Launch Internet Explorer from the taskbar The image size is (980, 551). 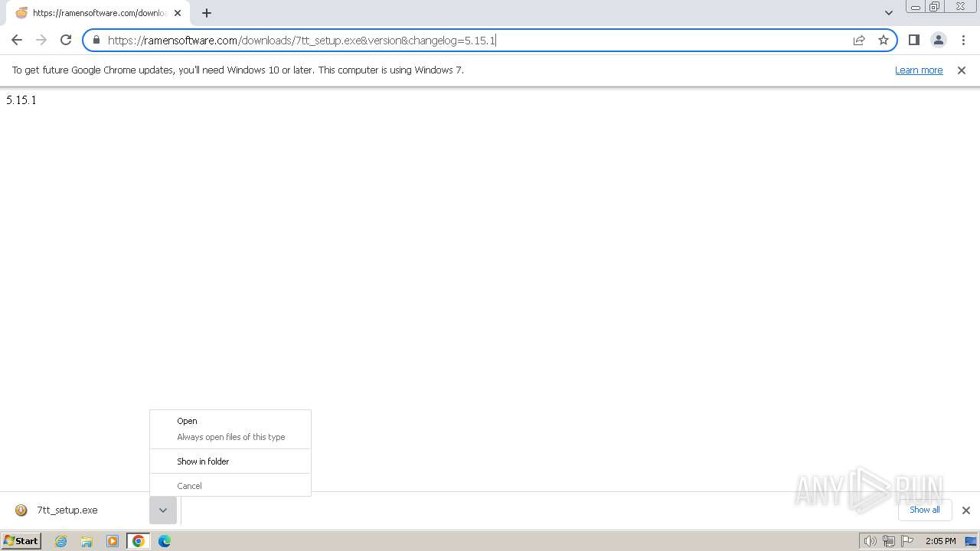coord(61,541)
